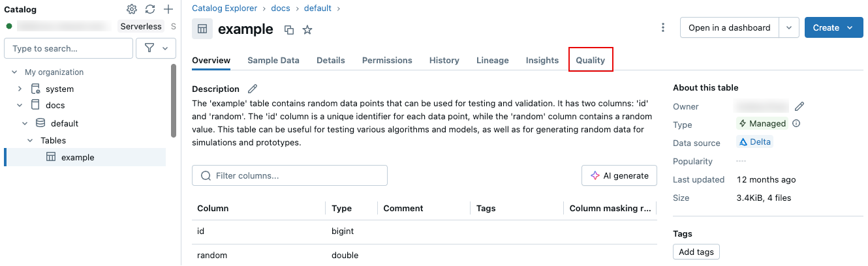Open the Lineage tab
The height and width of the screenshot is (266, 868).
point(493,60)
